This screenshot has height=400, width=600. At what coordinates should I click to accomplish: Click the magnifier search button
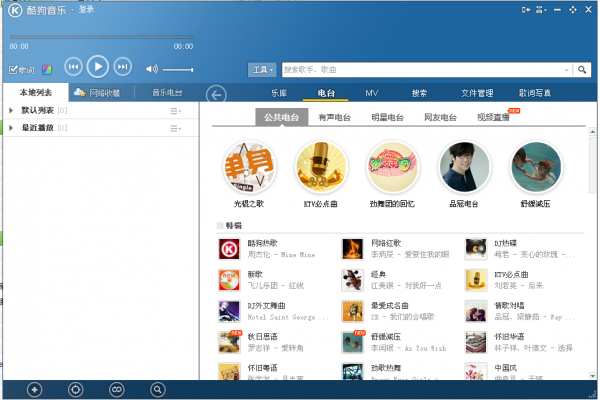(x=582, y=70)
